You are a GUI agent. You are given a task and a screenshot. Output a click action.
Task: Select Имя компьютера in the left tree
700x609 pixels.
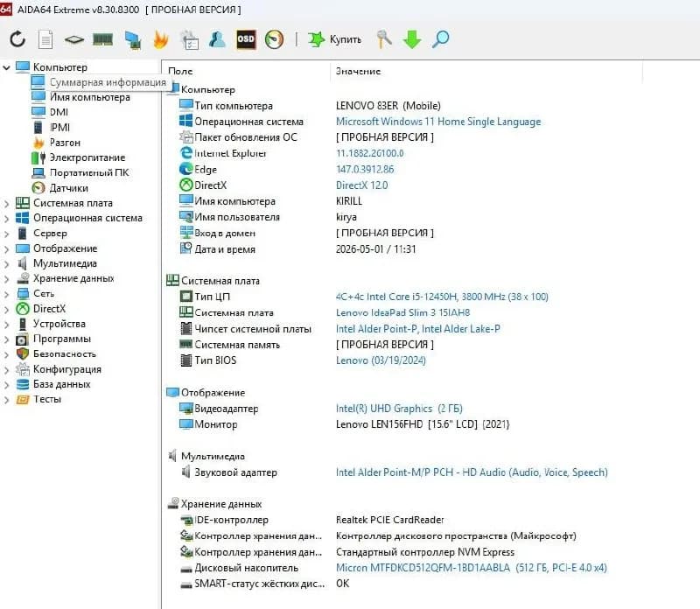coord(90,97)
